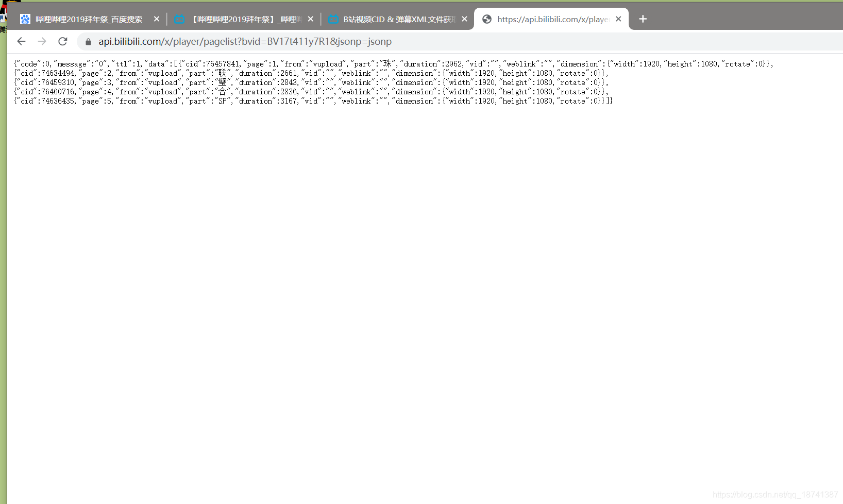Click bilibili favicon on the B站视频CID tab

pos(333,19)
